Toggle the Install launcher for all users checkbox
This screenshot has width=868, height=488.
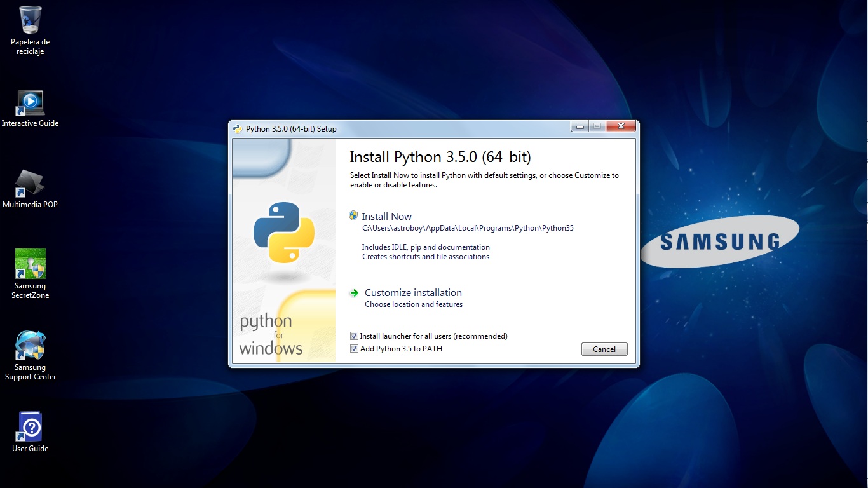[x=354, y=335]
